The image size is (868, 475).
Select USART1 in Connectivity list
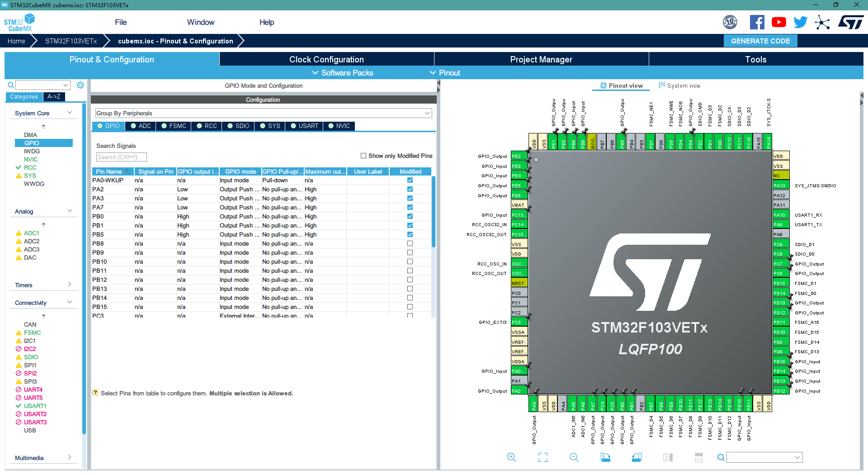pyautogui.click(x=35, y=406)
